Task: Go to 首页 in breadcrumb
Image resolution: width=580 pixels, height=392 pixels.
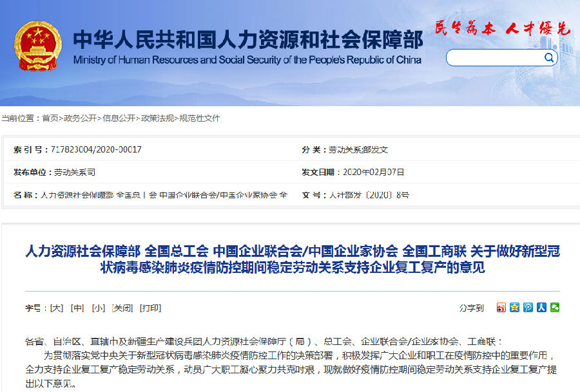Action: click(x=50, y=118)
